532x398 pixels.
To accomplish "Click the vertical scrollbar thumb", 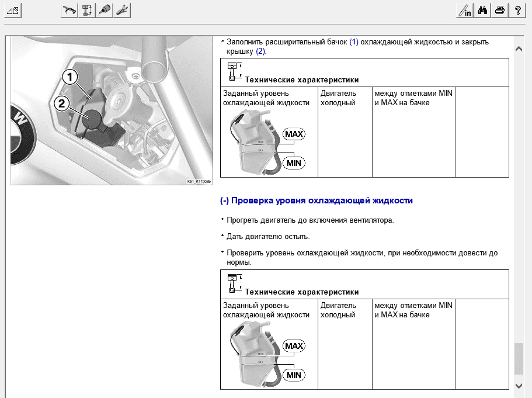I will [519, 358].
